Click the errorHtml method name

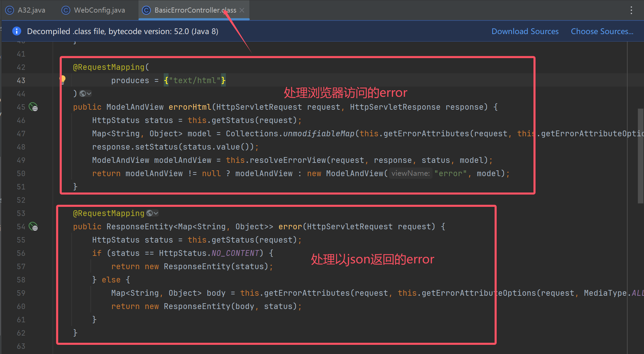coord(190,107)
